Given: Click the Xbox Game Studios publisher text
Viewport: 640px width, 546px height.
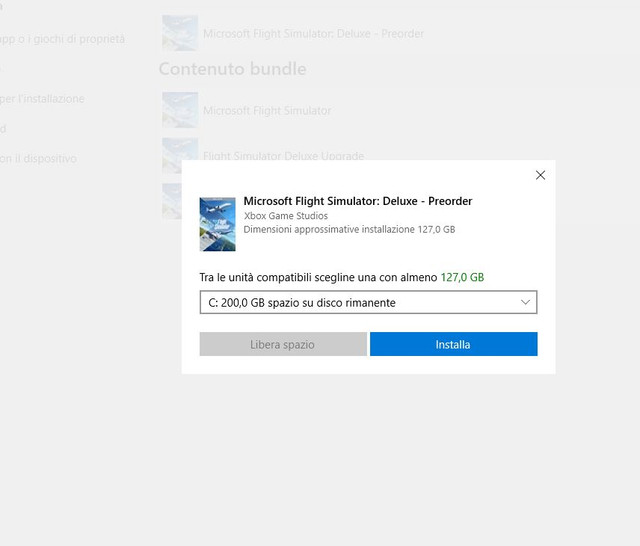Looking at the screenshot, I should 286,216.
